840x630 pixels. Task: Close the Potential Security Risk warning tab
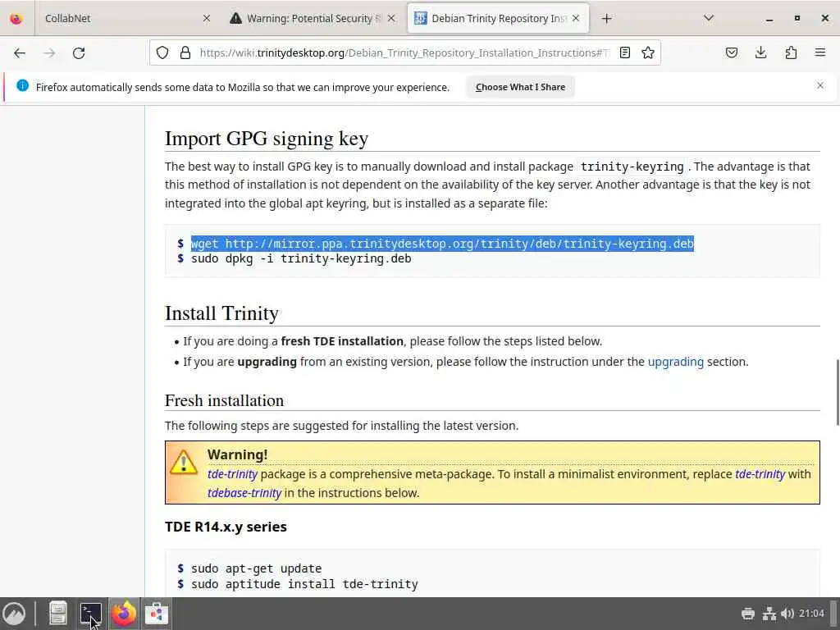391,19
